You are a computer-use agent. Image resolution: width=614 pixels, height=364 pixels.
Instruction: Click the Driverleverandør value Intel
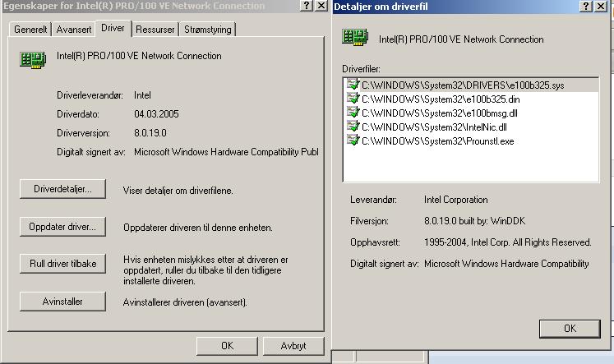click(x=142, y=95)
